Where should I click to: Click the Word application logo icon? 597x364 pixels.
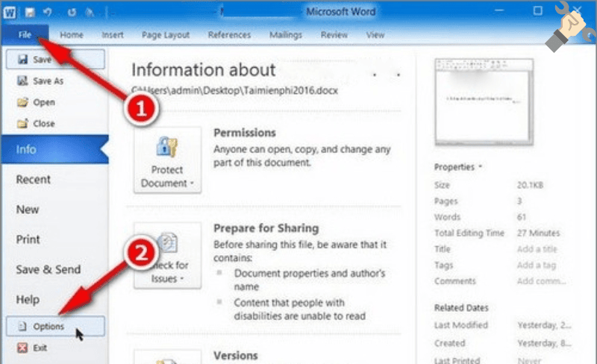[10, 12]
